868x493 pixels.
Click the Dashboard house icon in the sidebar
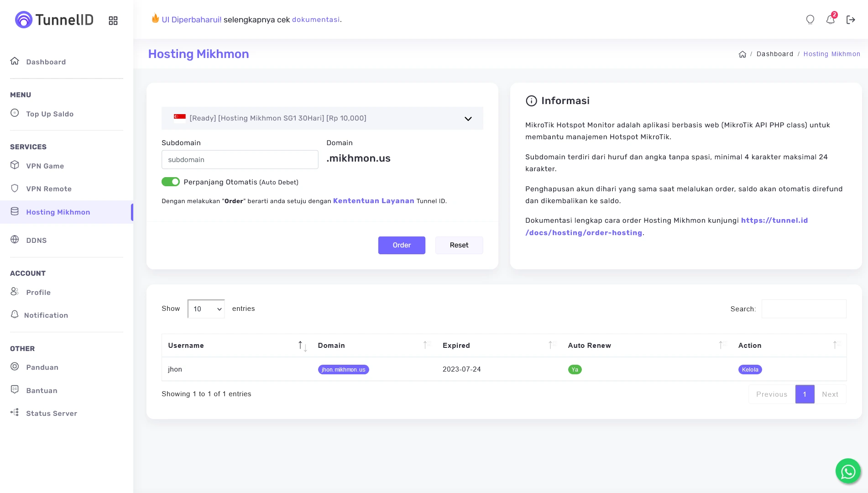coord(15,61)
